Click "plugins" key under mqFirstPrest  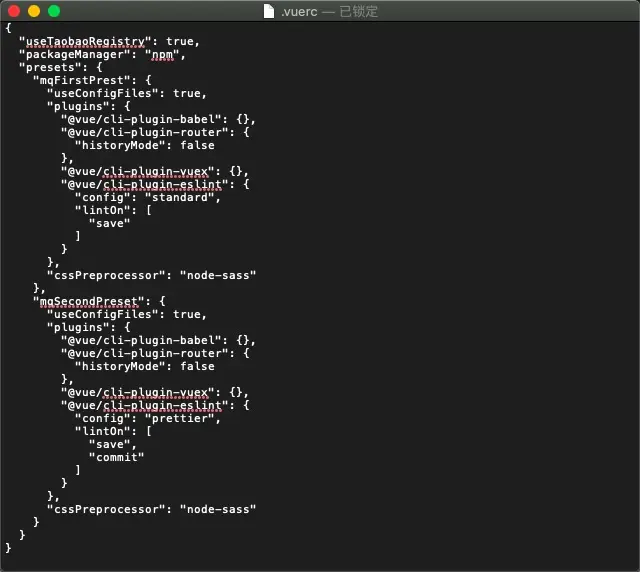[78, 107]
